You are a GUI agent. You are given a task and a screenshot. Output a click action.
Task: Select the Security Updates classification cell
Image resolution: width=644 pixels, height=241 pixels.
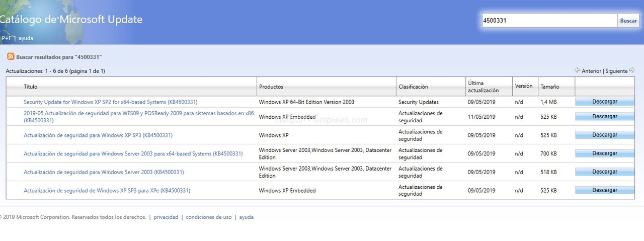pos(419,102)
